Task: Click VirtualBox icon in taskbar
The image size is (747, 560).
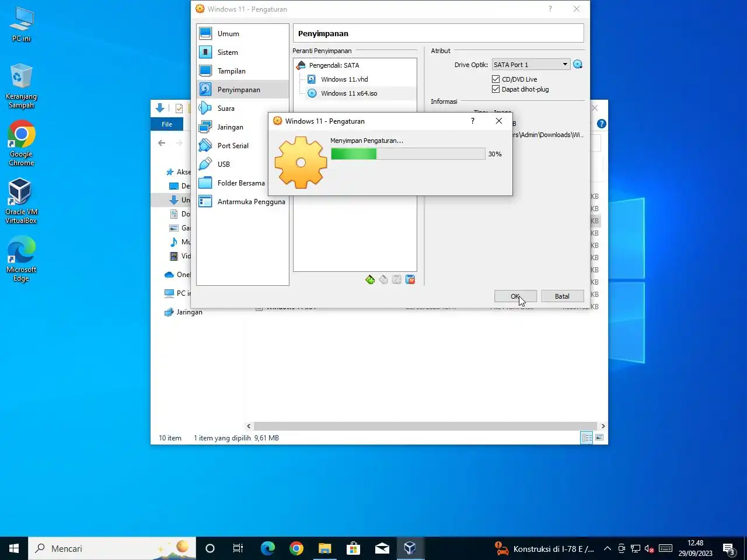Action: click(410, 548)
